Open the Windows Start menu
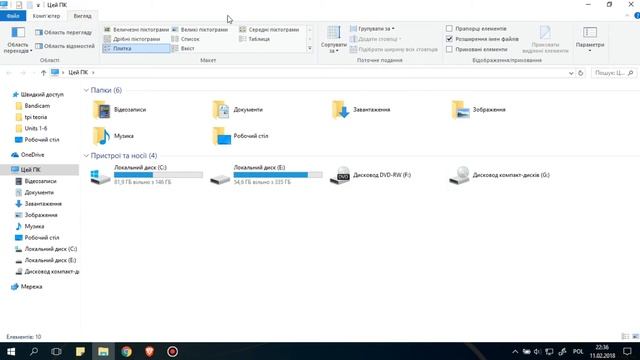The width and height of the screenshot is (640, 360). coord(11,351)
